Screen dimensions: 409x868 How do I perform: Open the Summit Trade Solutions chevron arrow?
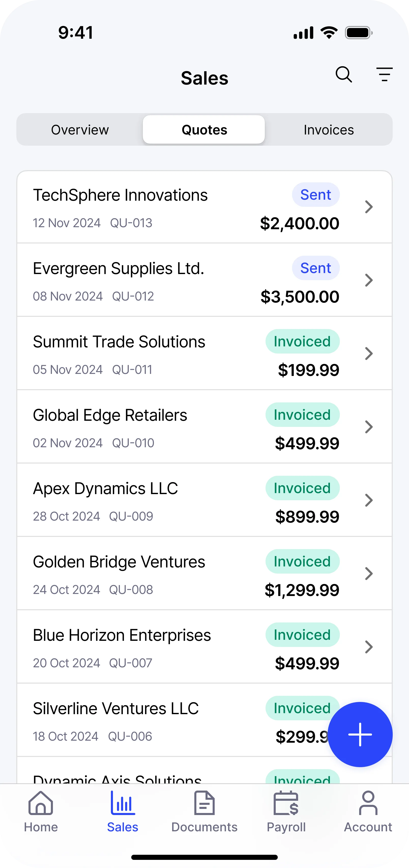pyautogui.click(x=369, y=354)
